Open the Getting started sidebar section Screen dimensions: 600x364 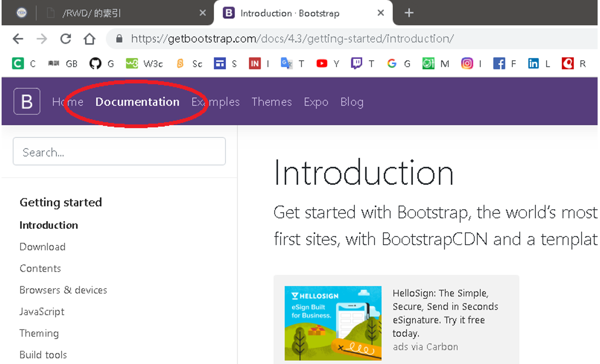pos(61,203)
